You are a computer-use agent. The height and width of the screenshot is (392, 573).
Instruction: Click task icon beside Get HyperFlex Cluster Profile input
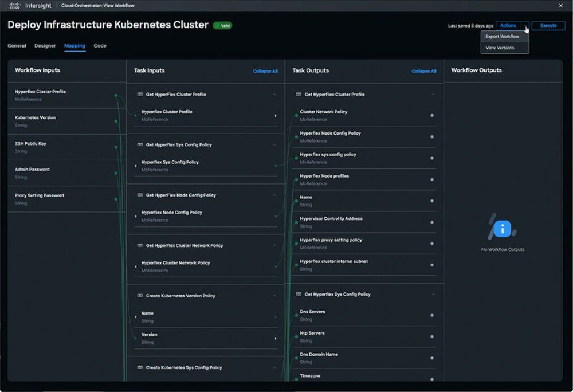click(x=140, y=94)
